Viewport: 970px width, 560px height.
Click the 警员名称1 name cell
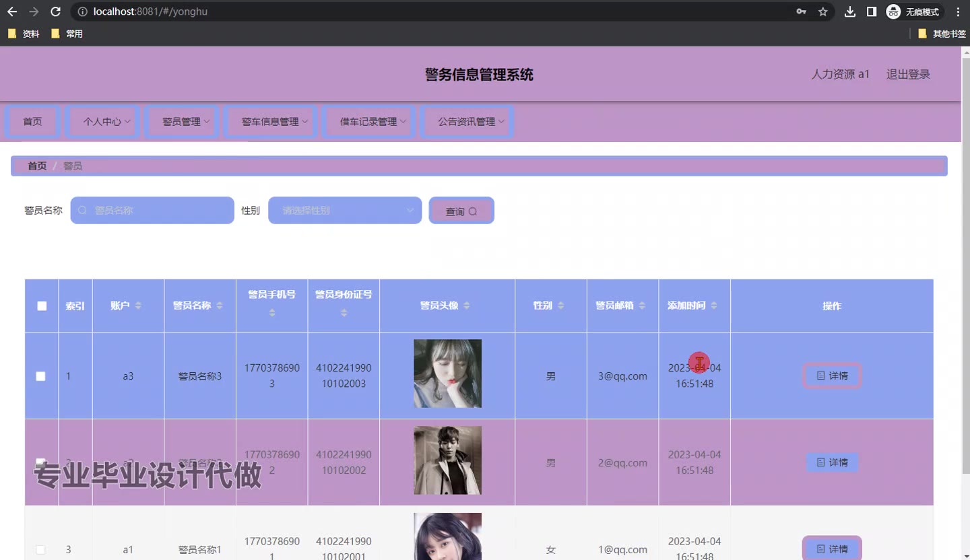200,550
